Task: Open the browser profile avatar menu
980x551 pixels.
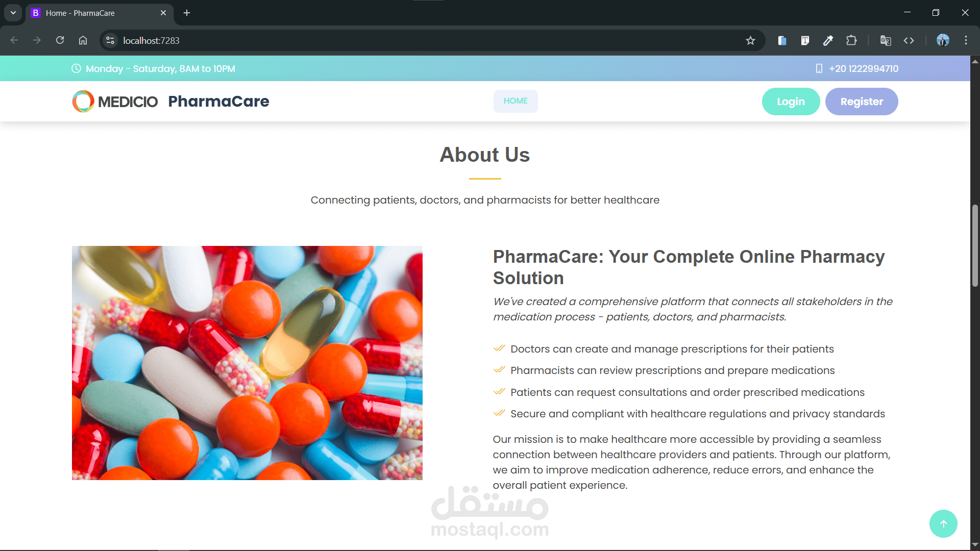Action: coord(943,40)
